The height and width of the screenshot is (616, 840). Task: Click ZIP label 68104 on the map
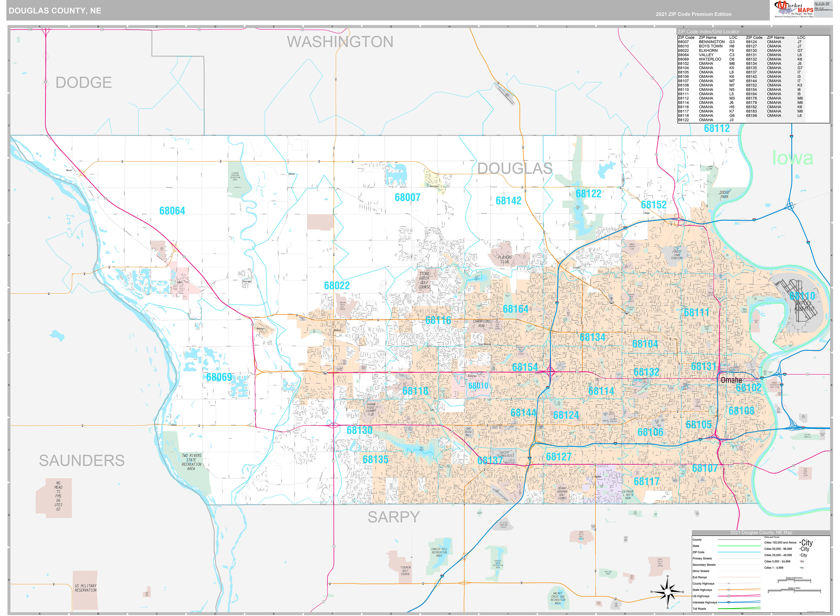click(x=645, y=344)
